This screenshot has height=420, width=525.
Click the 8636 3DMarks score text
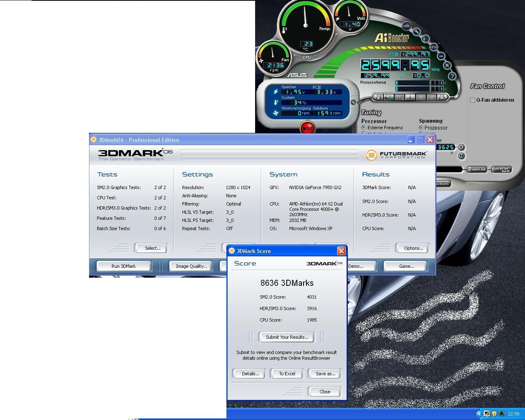287,283
